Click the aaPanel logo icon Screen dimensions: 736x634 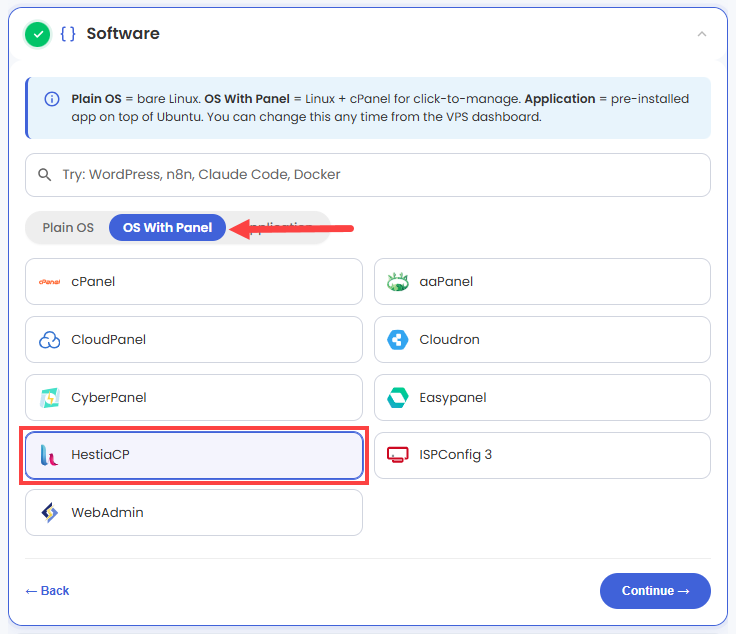point(398,282)
